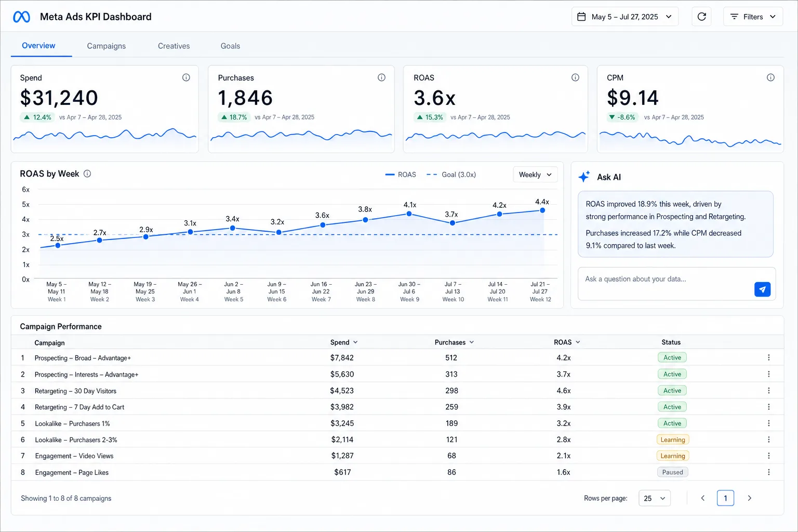
Task: Click Paused status of Engagement – Page Likes
Action: [673, 472]
